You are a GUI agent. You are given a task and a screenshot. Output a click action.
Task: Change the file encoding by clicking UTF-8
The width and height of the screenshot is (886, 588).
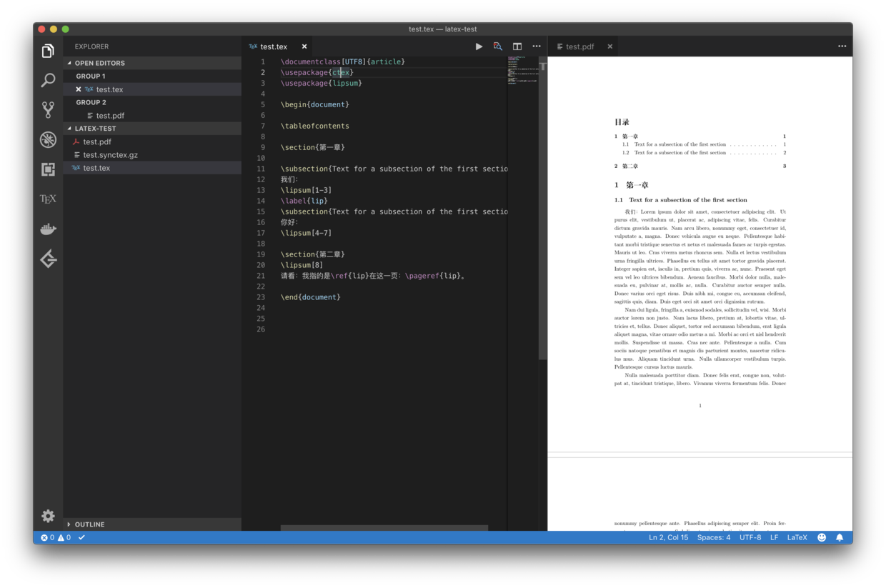750,537
